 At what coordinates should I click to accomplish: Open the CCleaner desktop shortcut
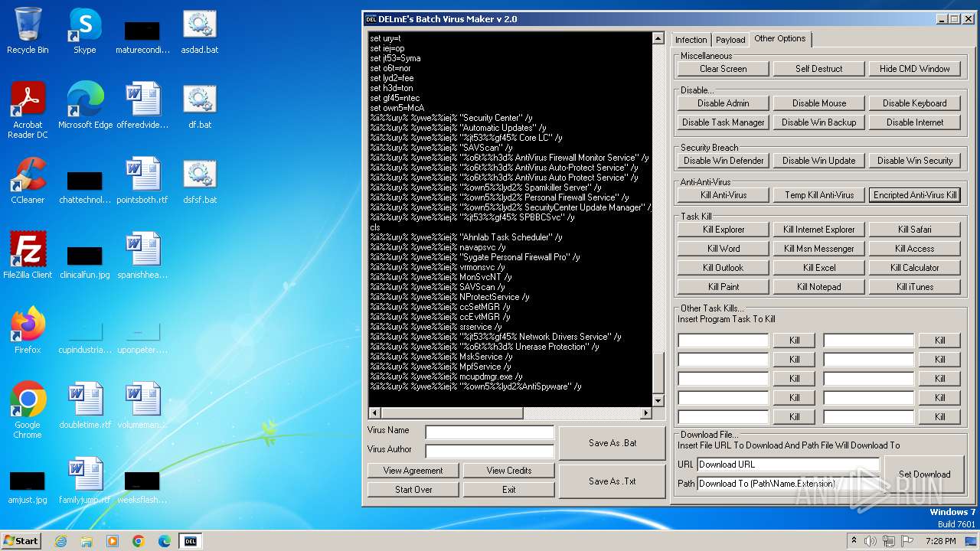coord(28,180)
